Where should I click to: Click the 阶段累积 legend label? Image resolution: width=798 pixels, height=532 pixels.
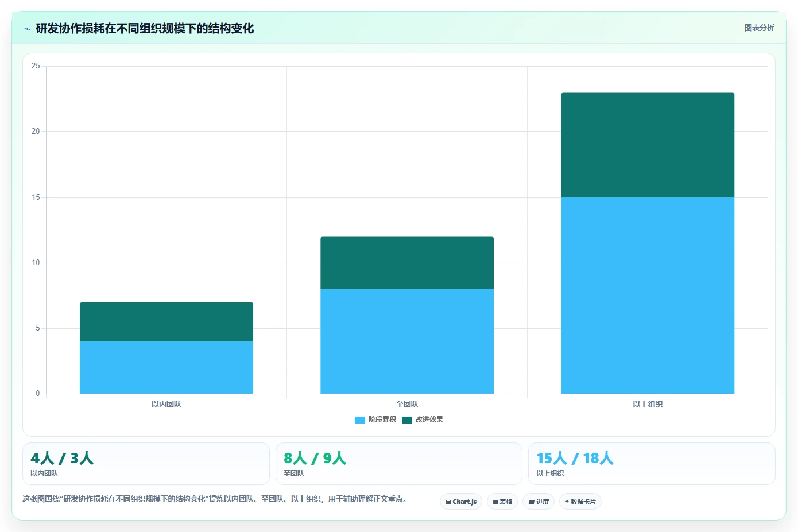coord(382,420)
